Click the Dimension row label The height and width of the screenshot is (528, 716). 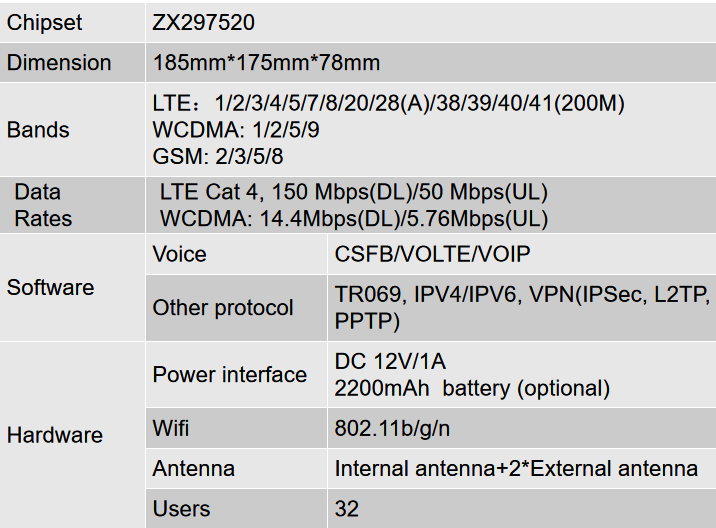click(x=59, y=63)
